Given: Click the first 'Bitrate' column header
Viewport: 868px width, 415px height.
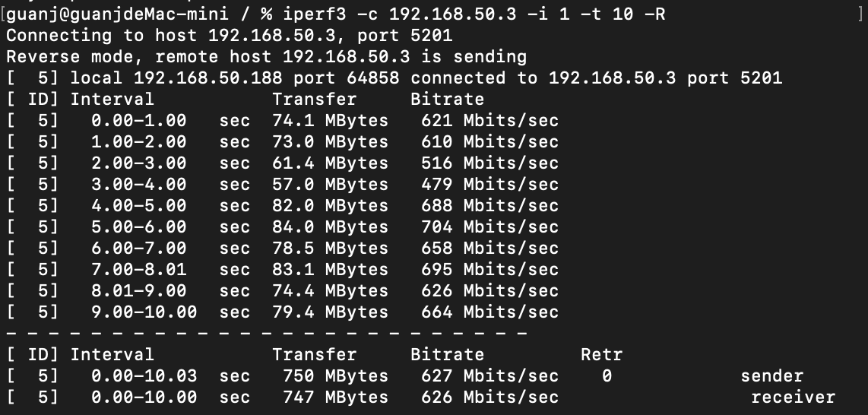Looking at the screenshot, I should [447, 99].
